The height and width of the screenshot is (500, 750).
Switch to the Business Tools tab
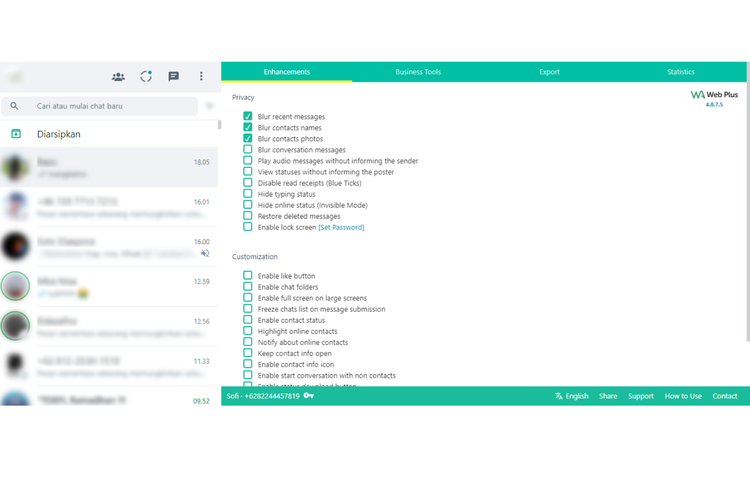click(418, 72)
